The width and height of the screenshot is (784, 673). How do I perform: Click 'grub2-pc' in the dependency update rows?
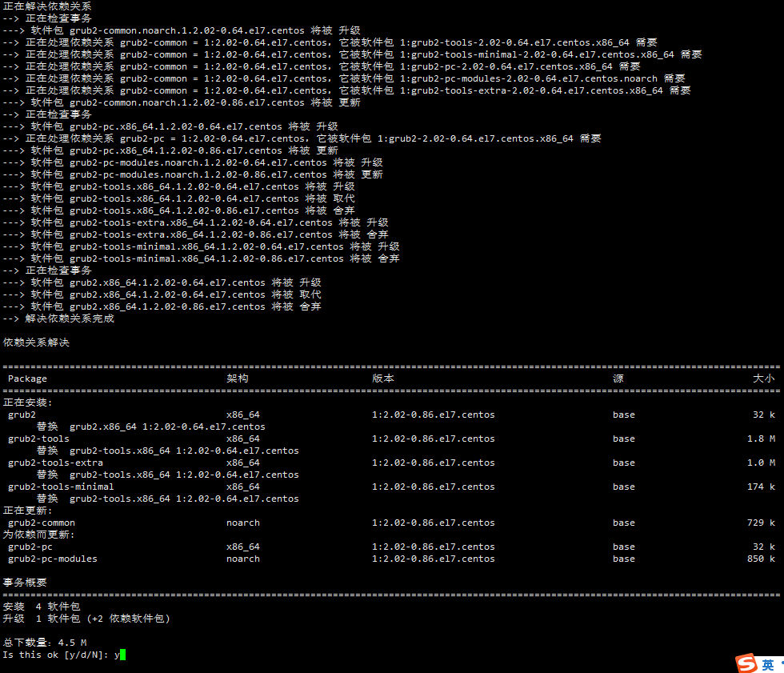[30, 547]
